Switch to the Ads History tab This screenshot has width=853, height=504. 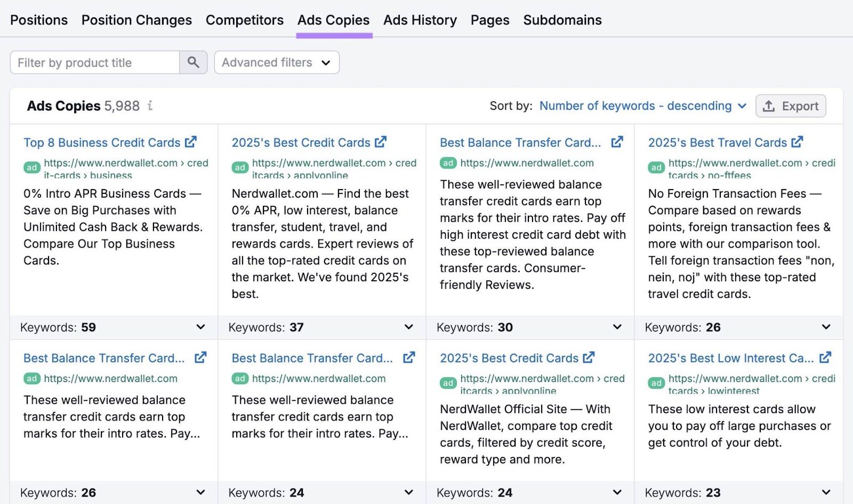[x=420, y=20]
